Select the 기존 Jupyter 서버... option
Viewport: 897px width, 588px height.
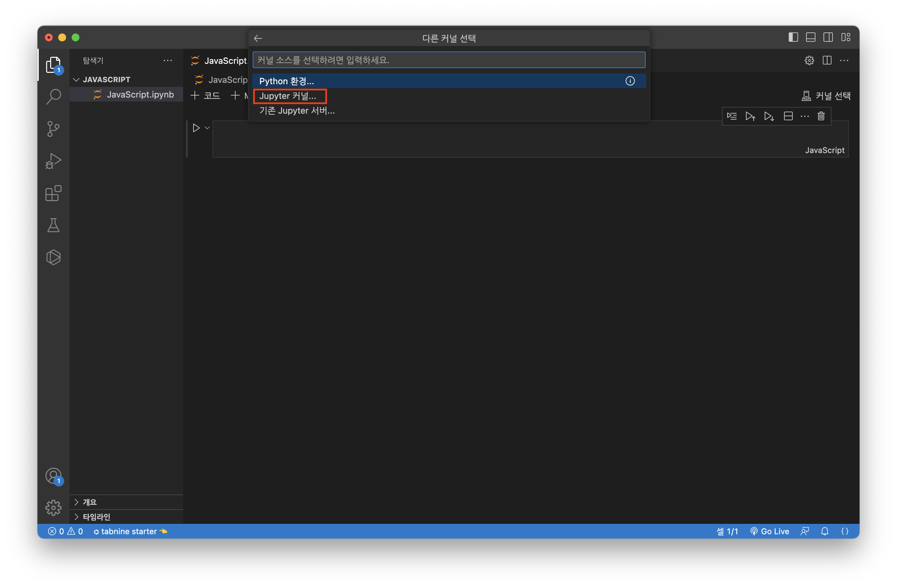(297, 111)
